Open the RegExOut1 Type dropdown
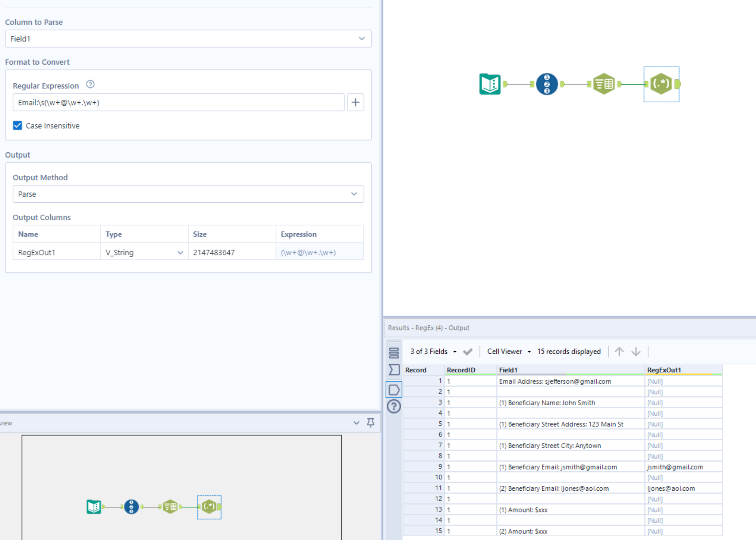 coord(179,252)
